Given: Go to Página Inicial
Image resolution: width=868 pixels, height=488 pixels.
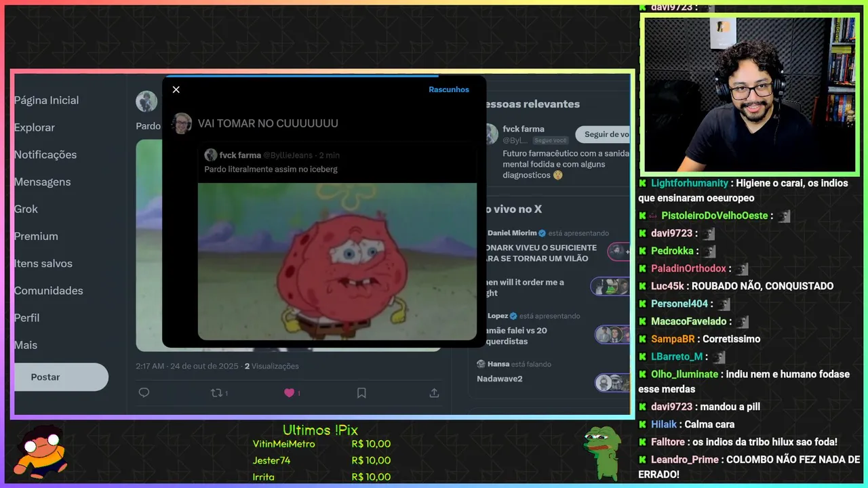Looking at the screenshot, I should [46, 100].
